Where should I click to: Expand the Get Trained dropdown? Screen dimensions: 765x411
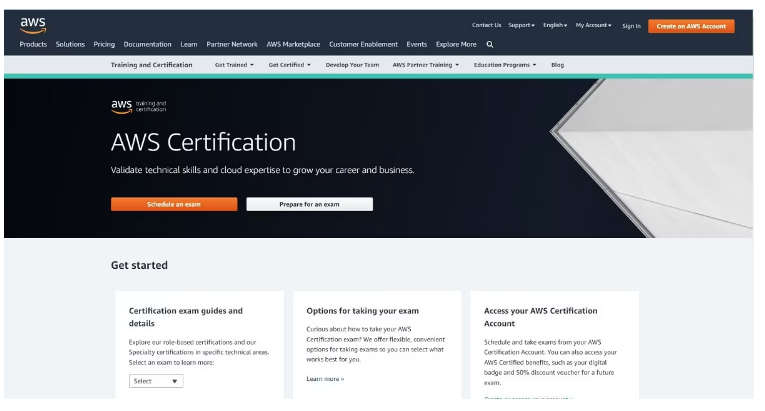[x=234, y=65]
